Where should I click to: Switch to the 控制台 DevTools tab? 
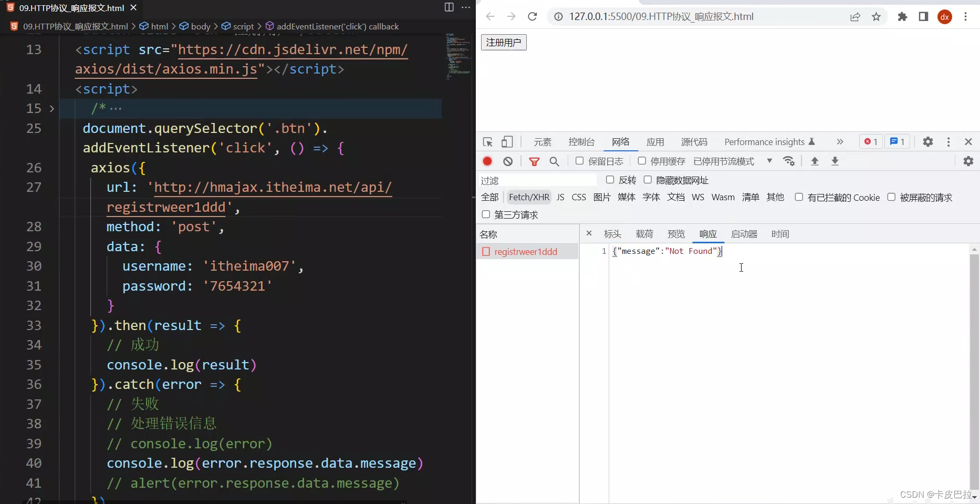[x=581, y=142]
